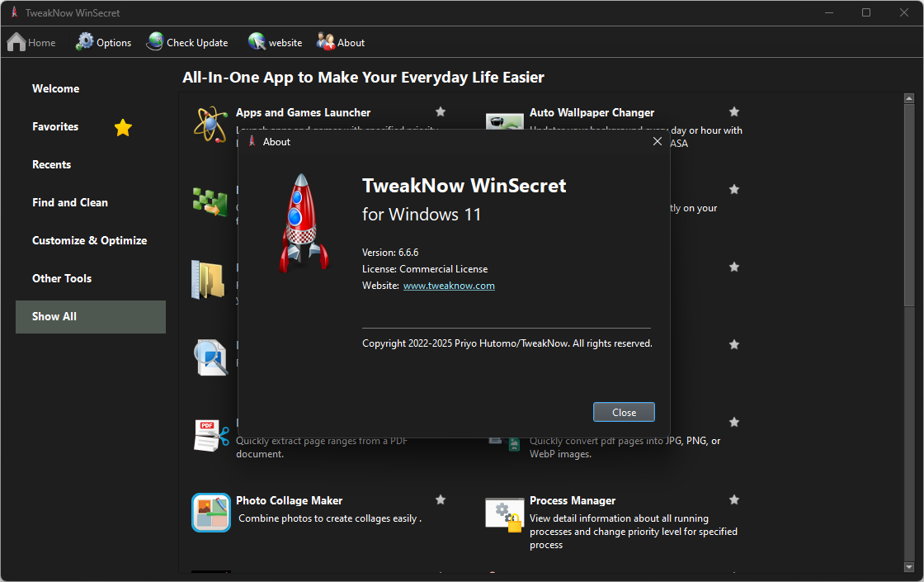The height and width of the screenshot is (582, 924).
Task: Click the vertical scrollbar thumb
Action: 908,205
